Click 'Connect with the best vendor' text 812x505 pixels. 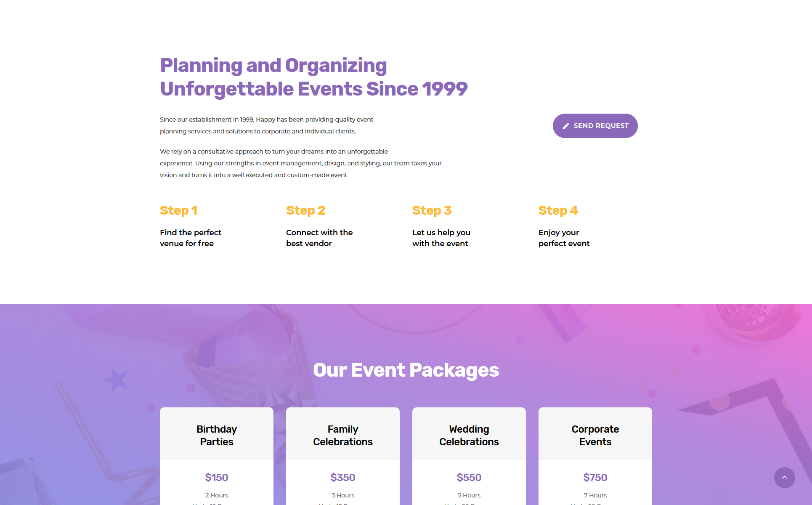pos(319,238)
